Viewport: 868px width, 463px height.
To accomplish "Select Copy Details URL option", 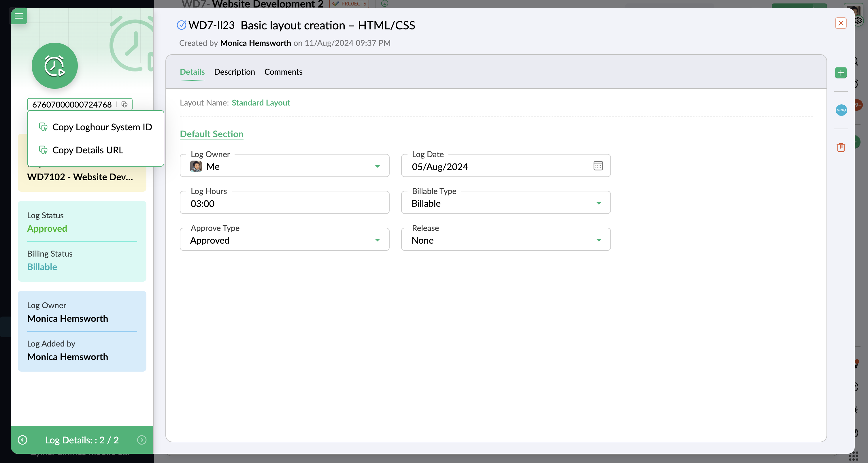I will [88, 150].
